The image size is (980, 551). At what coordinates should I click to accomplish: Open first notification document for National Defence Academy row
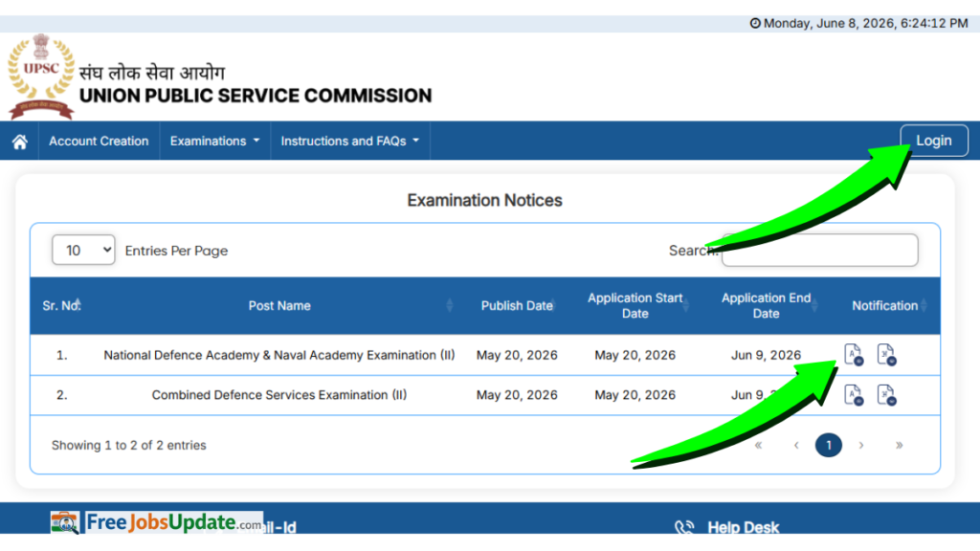coord(853,355)
